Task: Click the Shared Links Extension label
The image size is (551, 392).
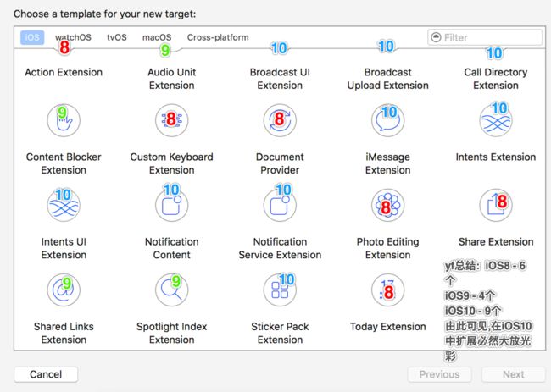Action: tap(64, 333)
